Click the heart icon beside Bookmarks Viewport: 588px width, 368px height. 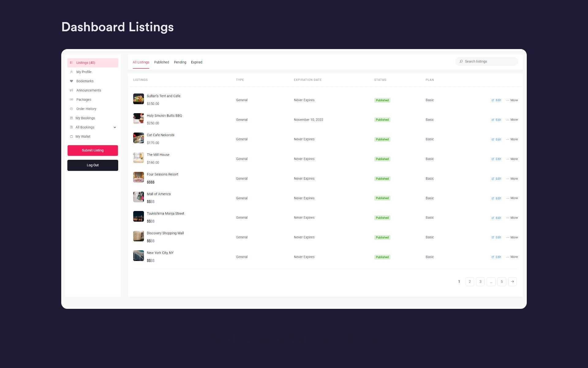coord(71,81)
